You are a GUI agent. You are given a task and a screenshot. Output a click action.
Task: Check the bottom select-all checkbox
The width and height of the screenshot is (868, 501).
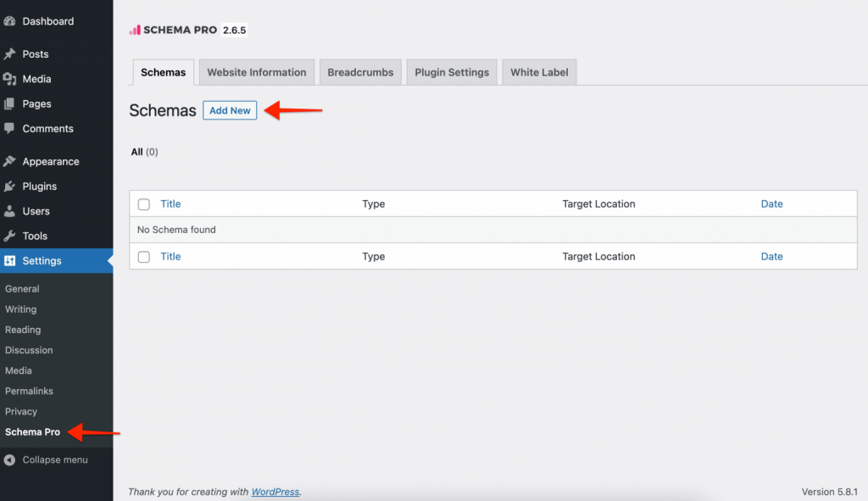[143, 256]
